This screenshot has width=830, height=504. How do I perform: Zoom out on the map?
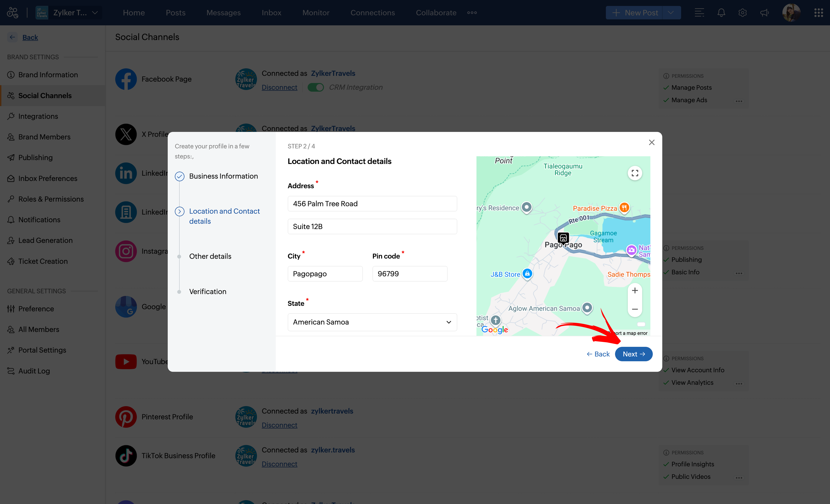(635, 309)
